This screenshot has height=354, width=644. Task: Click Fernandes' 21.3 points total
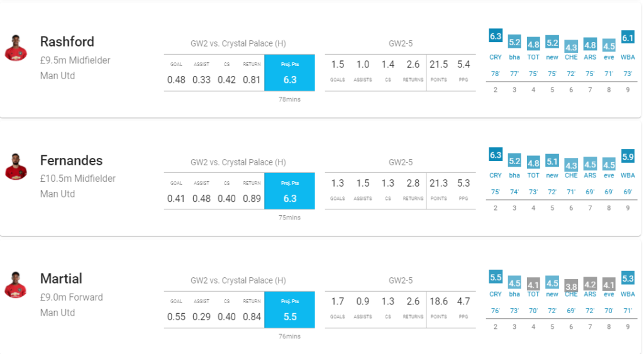click(438, 183)
